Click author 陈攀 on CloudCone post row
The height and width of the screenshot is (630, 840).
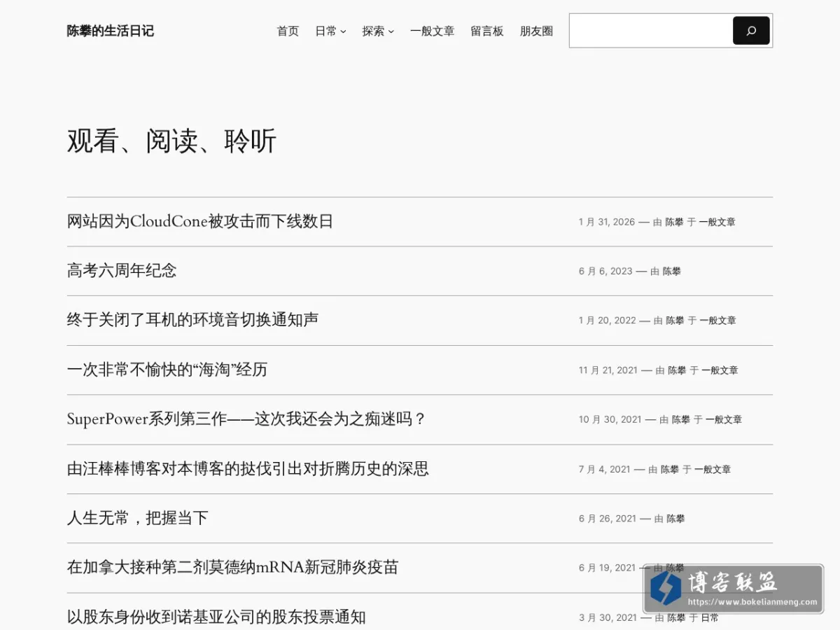[674, 222]
